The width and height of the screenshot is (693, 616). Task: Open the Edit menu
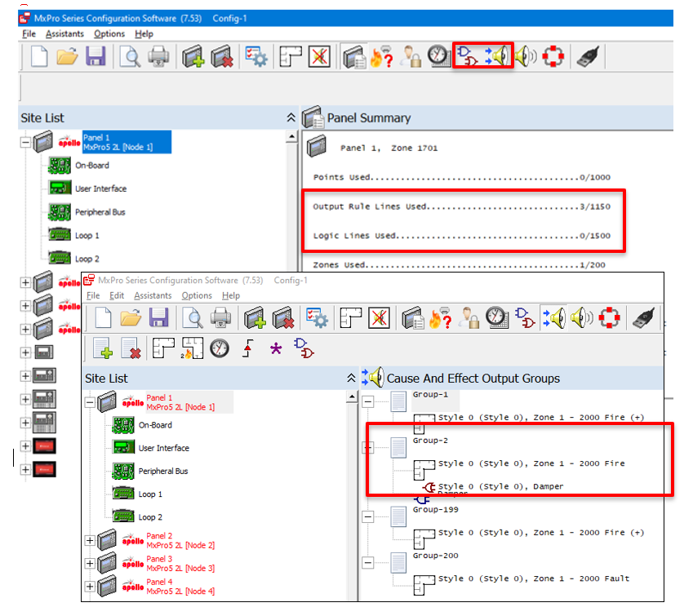click(117, 295)
